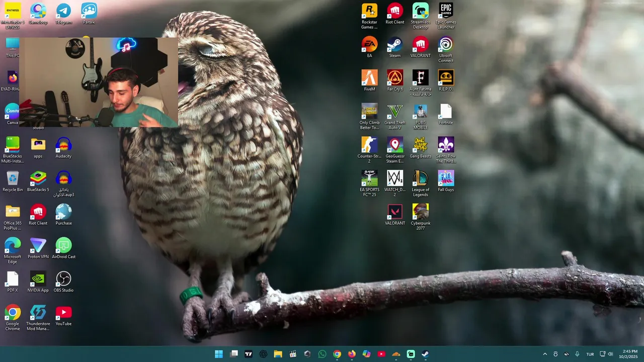Click the PUBG MOBILE desktop shortcut
Viewport: 644px width, 362px height.
[x=420, y=117]
